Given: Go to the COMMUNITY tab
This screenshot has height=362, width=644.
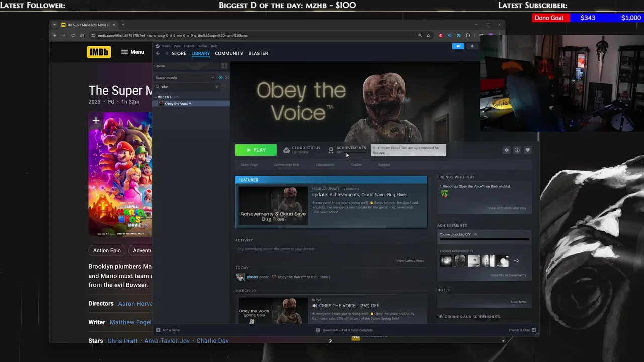Looking at the screenshot, I should pos(229,53).
